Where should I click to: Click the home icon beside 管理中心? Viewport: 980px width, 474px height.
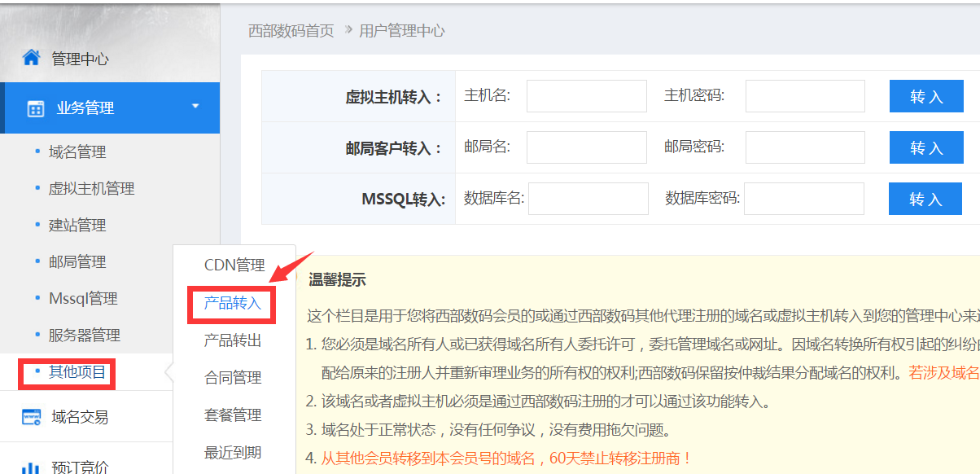[x=31, y=58]
